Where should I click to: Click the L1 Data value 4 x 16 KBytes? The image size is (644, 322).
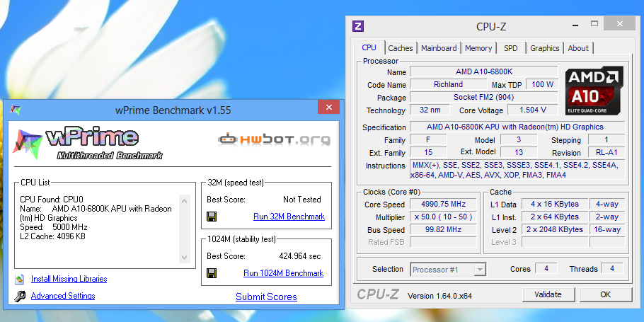(554, 204)
